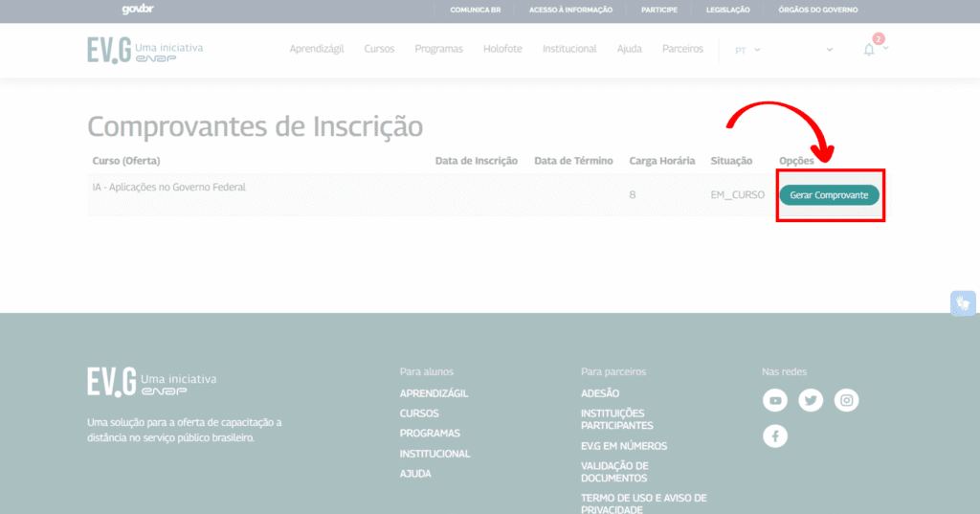This screenshot has width=980, height=514.
Task: Click the Carga Horária column header
Action: click(662, 161)
